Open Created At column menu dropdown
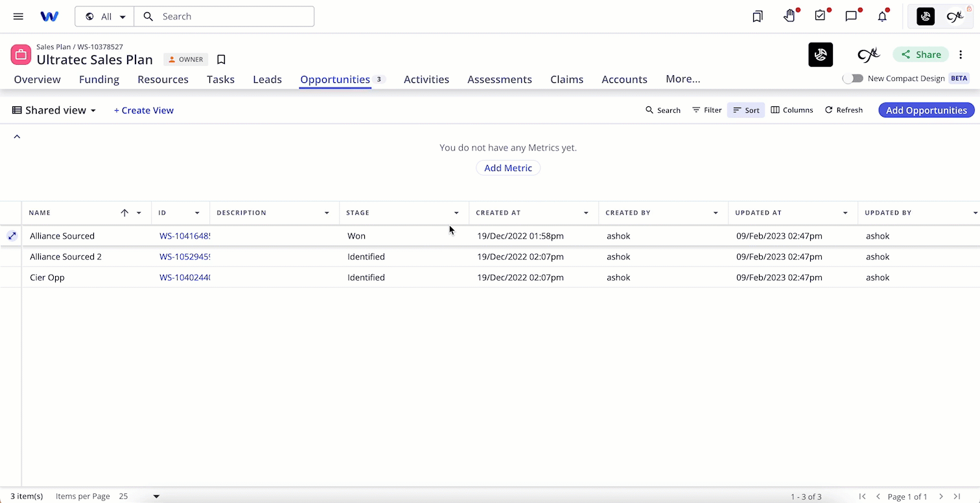 (586, 213)
